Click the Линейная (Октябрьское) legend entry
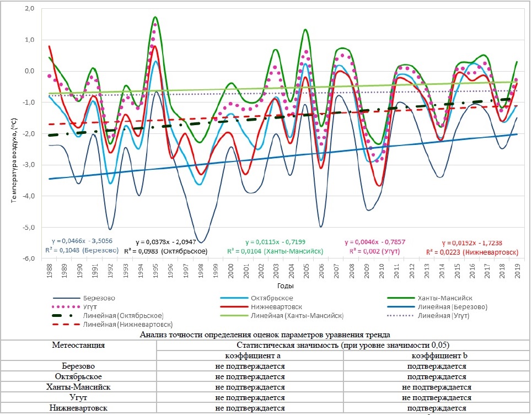Image resolution: width=532 pixels, height=415 pixels. [122, 316]
